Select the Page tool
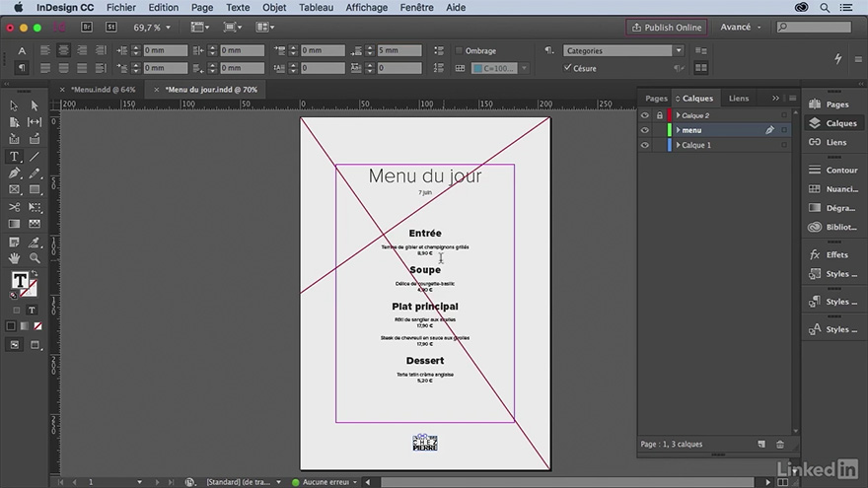 tap(14, 122)
